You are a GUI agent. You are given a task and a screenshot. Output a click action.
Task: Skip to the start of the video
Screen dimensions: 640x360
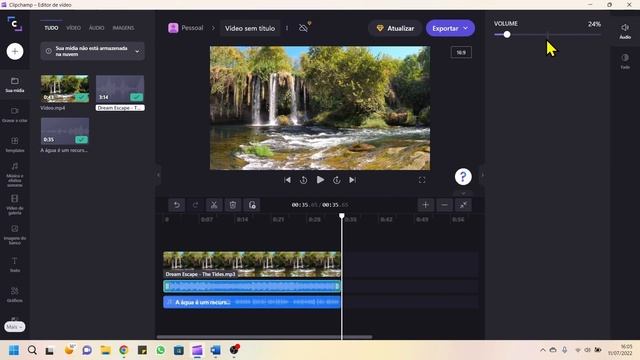point(287,180)
